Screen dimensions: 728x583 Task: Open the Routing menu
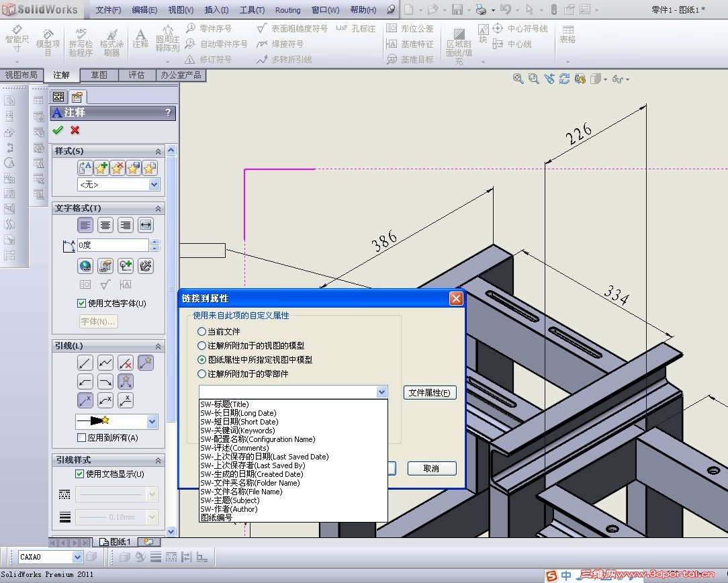[x=288, y=10]
